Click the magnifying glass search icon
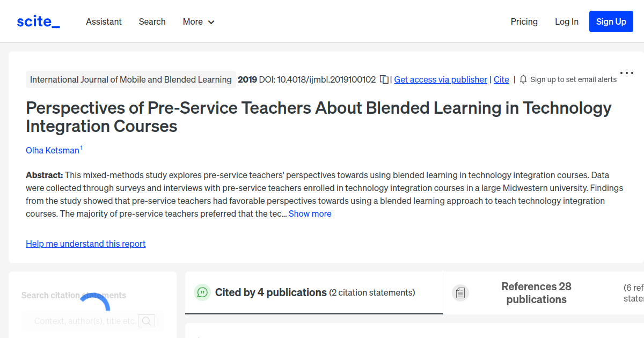This screenshot has width=644, height=338. click(147, 320)
